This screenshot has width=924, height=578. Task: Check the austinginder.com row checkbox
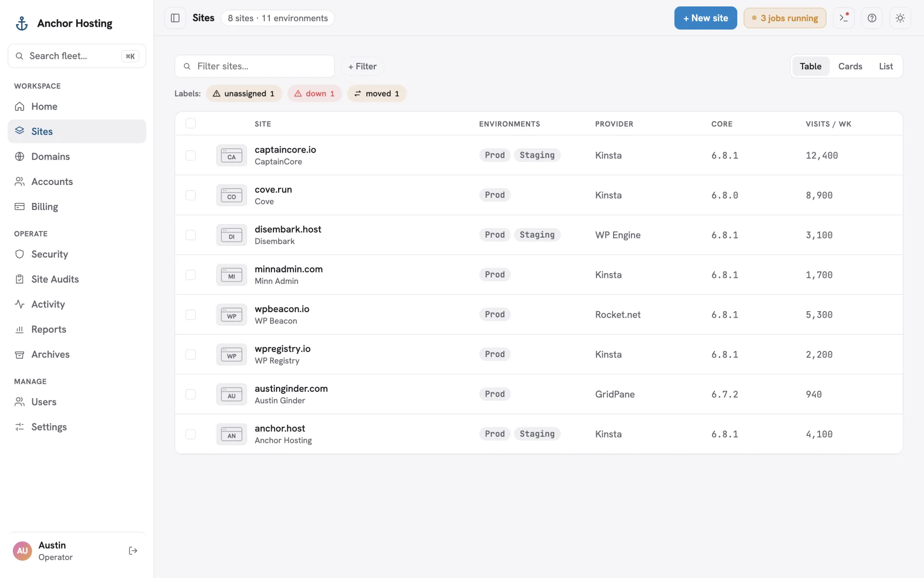[x=190, y=394]
